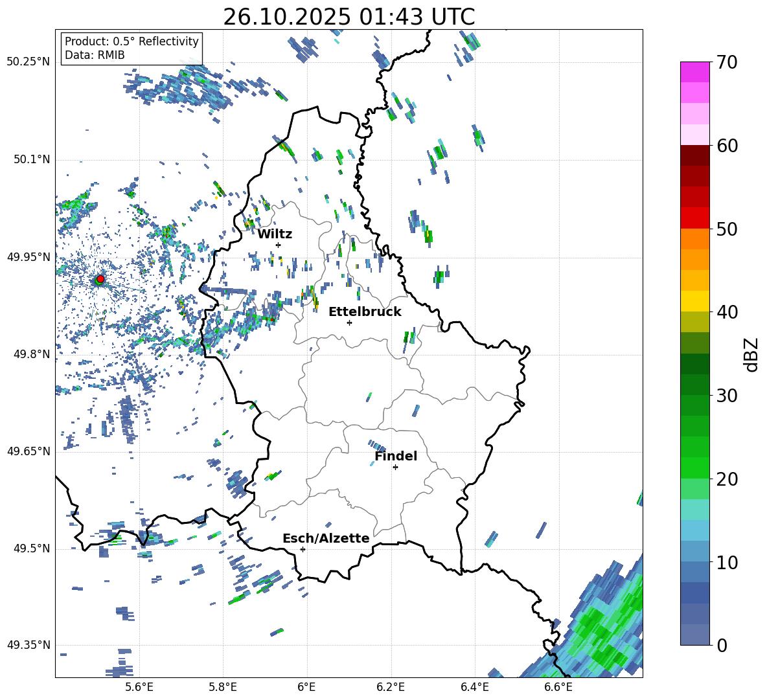
Task: Pick the dark maroon swatch below 60
Action: pyautogui.click(x=694, y=155)
